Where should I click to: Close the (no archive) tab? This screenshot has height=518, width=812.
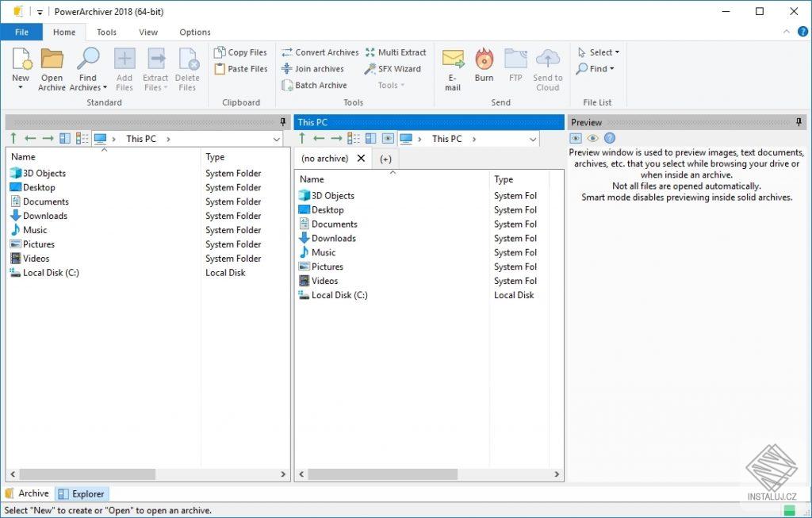coord(362,158)
